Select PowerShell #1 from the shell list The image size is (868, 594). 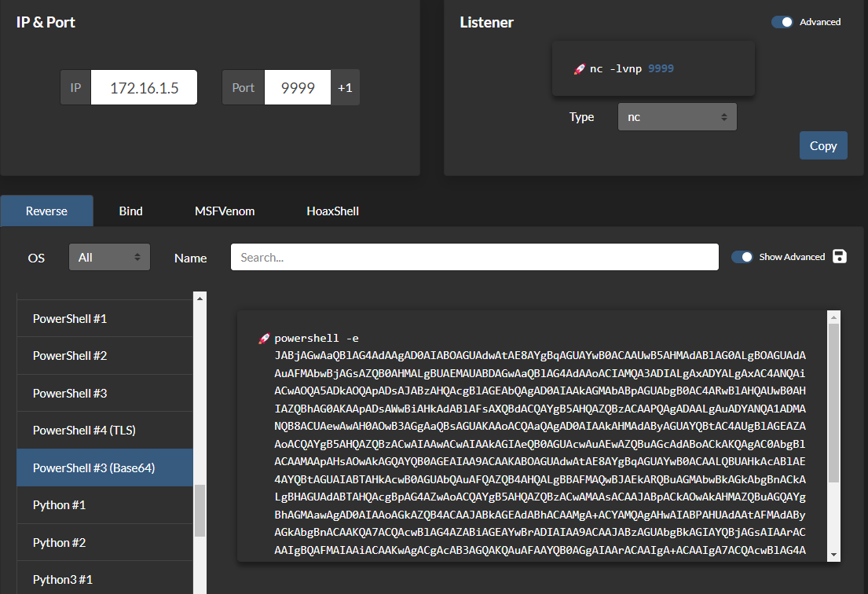104,318
